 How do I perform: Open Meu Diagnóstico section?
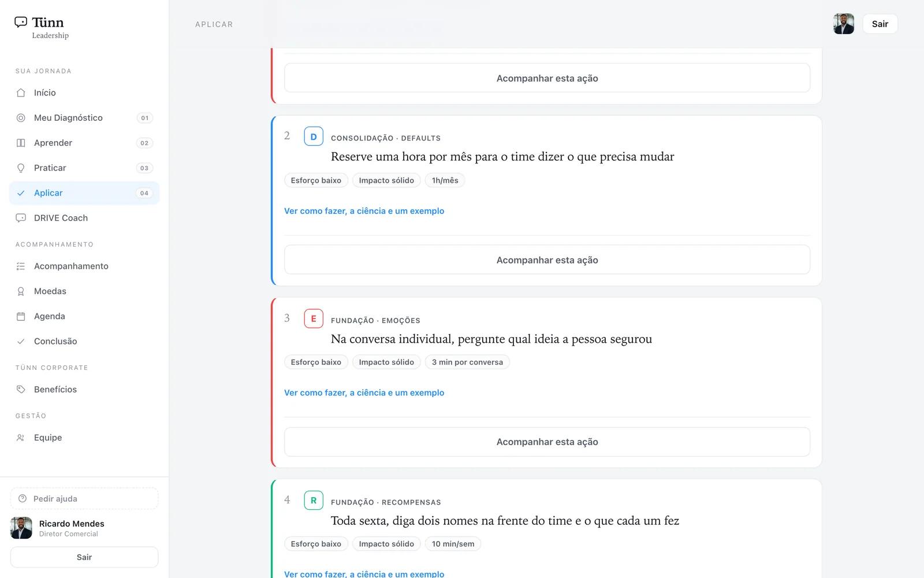(84, 118)
